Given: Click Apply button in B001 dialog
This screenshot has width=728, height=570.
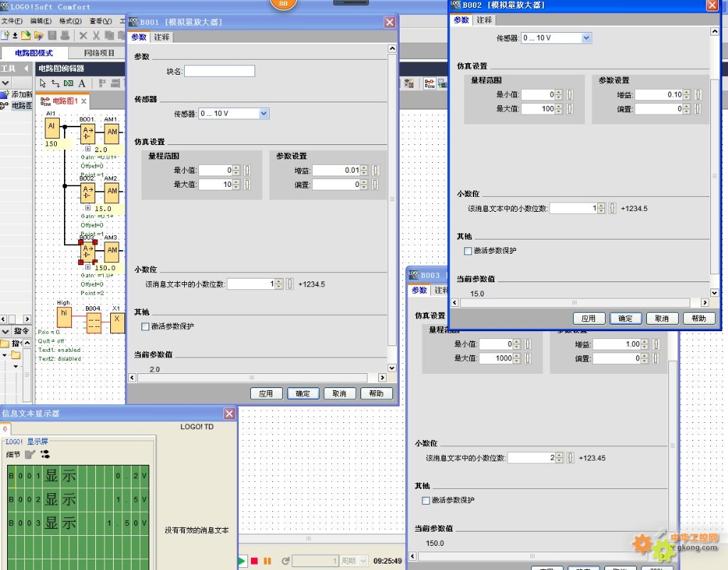Looking at the screenshot, I should pyautogui.click(x=266, y=394).
